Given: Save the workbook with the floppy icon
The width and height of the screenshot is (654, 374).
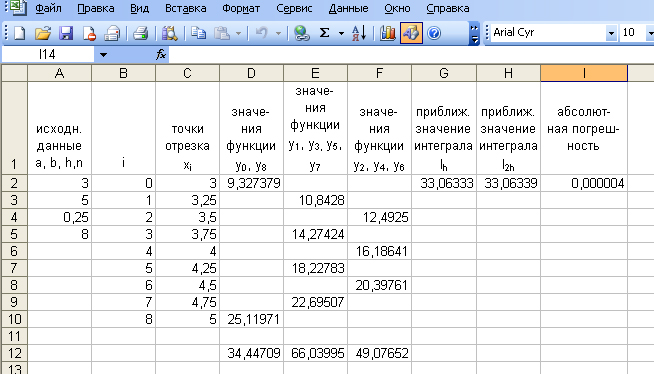Looking at the screenshot, I should [x=66, y=33].
